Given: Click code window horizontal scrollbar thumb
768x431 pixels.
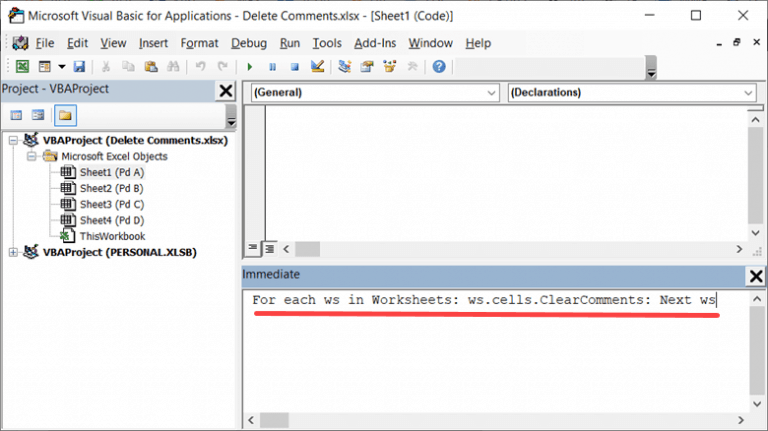Looking at the screenshot, I should pyautogui.click(x=308, y=249).
